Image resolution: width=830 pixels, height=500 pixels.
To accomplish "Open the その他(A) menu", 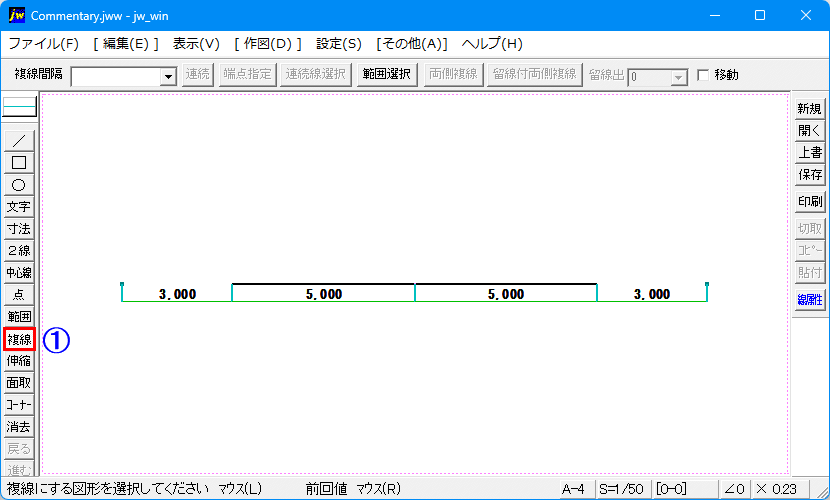I will coord(412,44).
